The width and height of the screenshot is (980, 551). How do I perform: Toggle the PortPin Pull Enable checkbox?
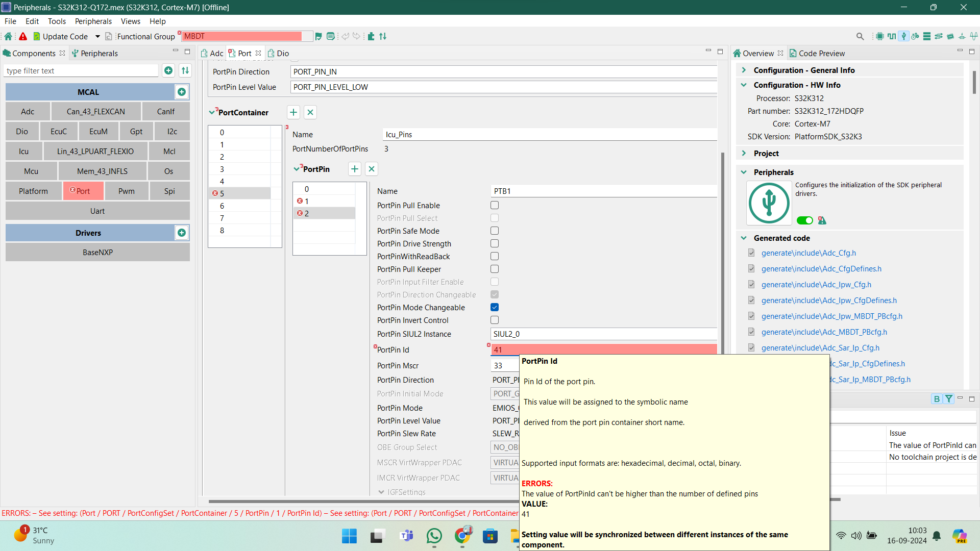(x=494, y=205)
